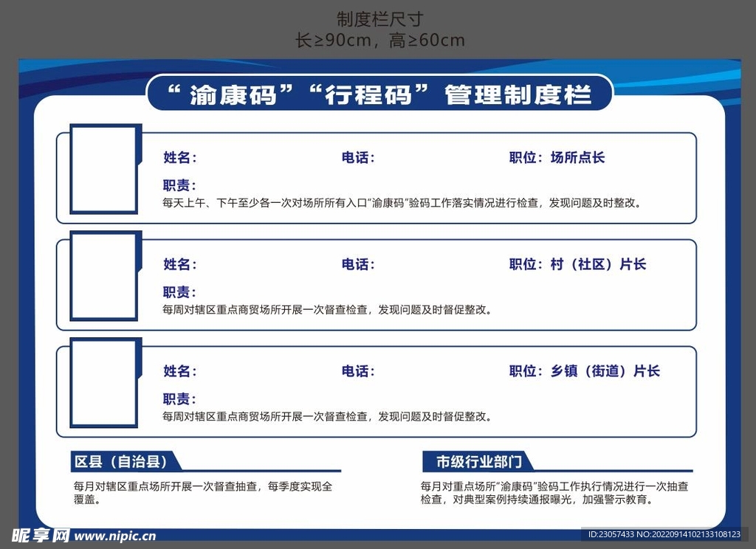Click the photo placeholder for 乡镇（街道）片长

click(x=102, y=384)
